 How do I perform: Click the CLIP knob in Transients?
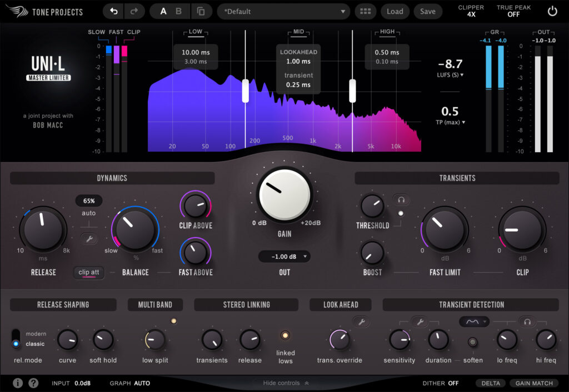[522, 230]
